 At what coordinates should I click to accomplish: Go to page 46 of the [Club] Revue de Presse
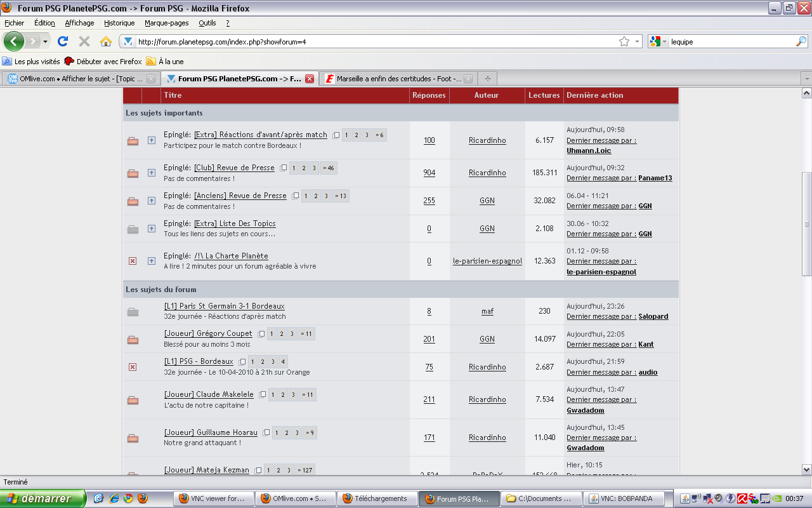329,168
